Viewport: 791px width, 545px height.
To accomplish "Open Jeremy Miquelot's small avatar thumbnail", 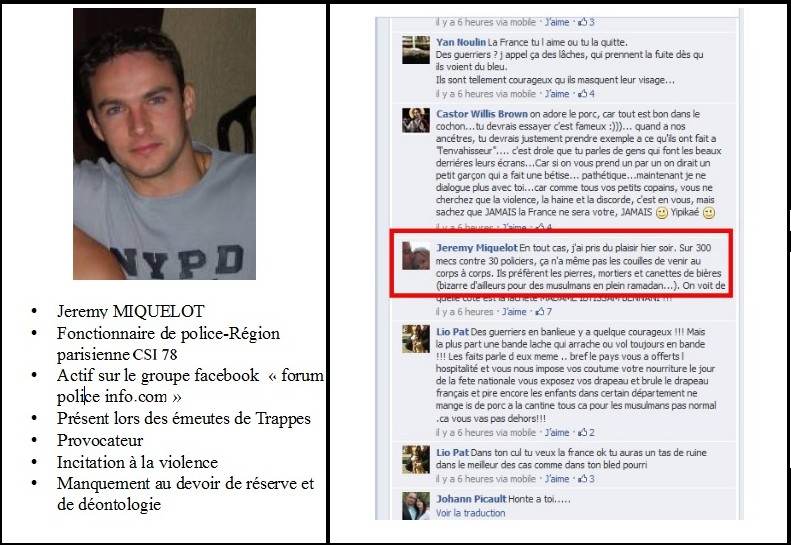I will 416,255.
